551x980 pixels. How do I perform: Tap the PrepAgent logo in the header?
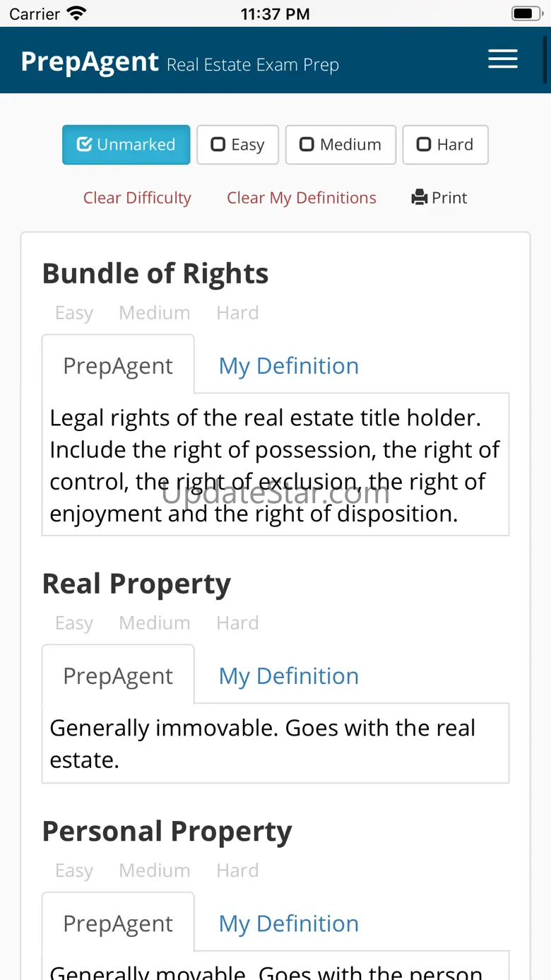90,62
